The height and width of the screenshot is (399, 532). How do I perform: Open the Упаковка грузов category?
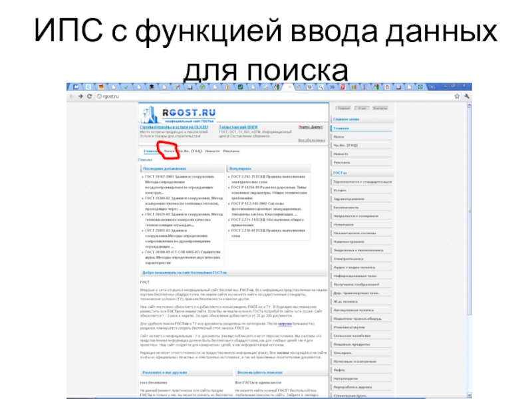coord(361,327)
